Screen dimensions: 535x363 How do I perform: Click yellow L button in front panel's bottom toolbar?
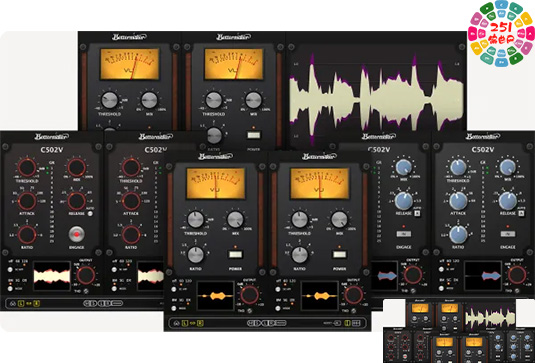click(x=185, y=323)
